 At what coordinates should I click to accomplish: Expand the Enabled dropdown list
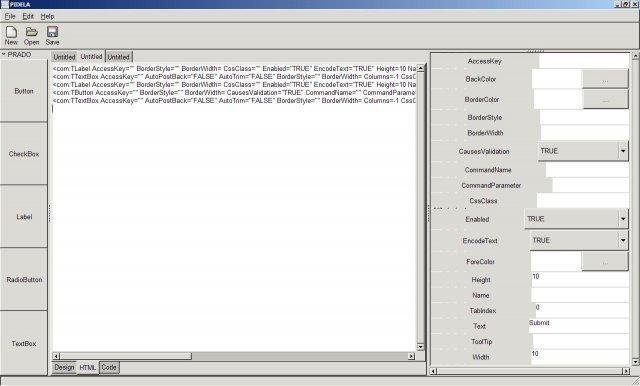tap(623, 219)
